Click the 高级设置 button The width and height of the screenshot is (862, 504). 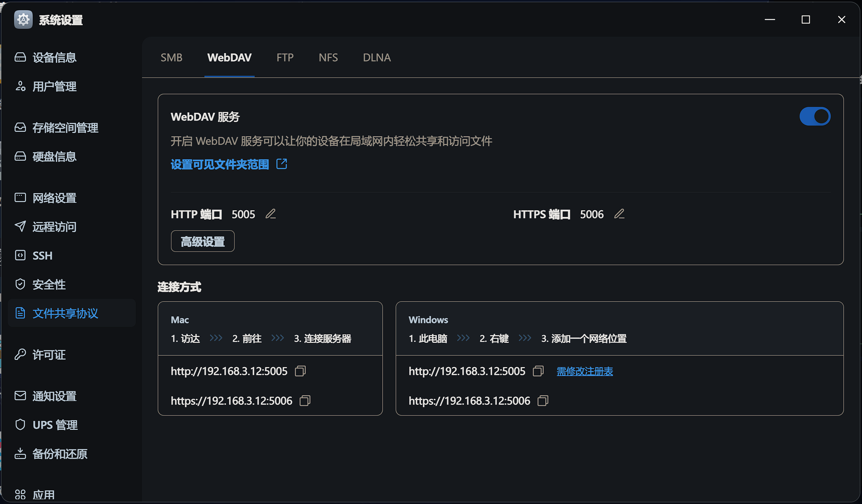click(203, 241)
